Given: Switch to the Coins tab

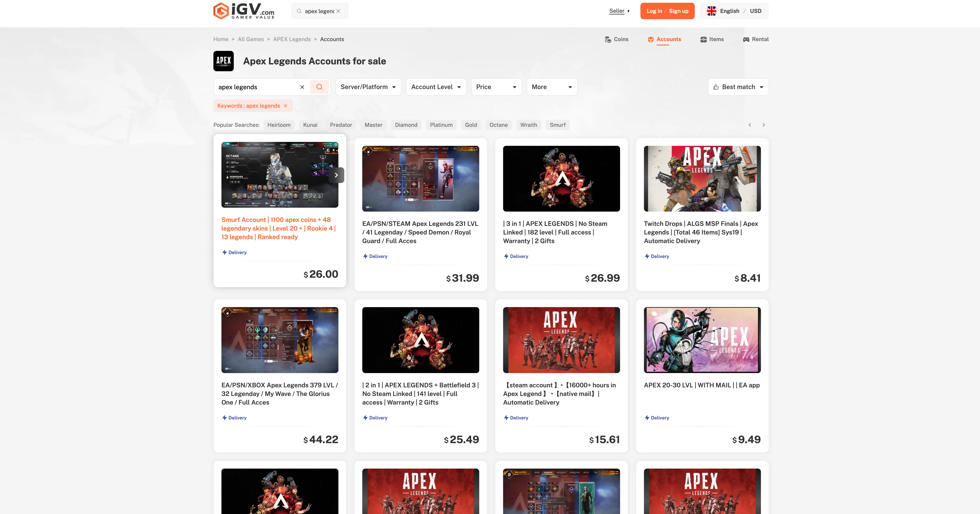Looking at the screenshot, I should (x=616, y=39).
